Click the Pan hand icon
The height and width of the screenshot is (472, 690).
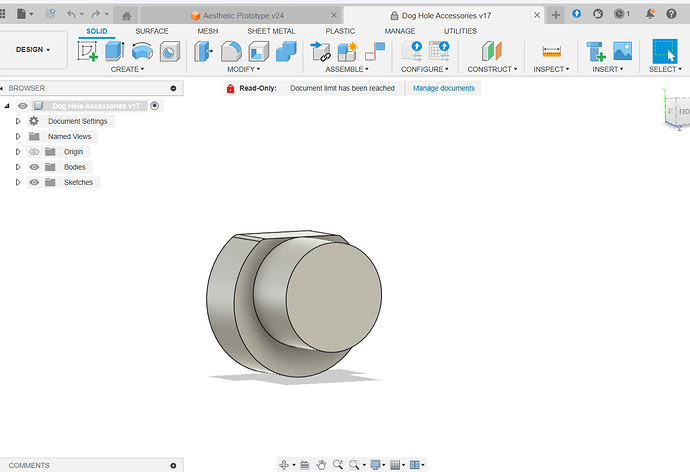(321, 465)
